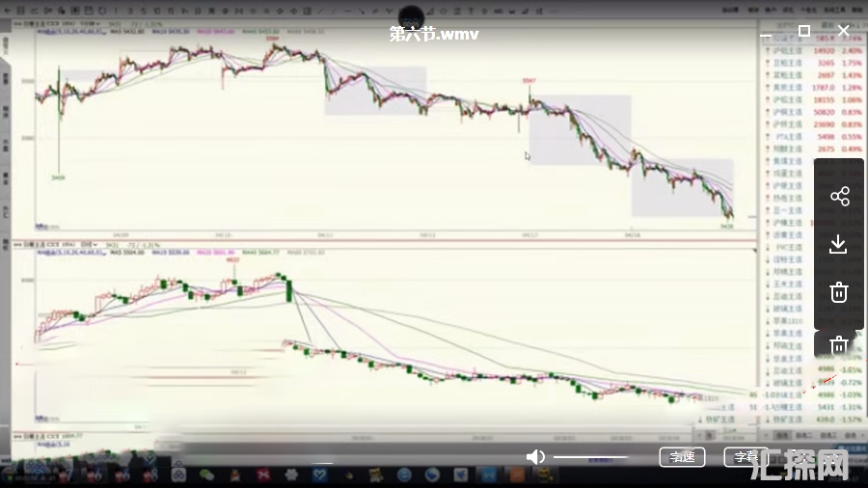Select the quote row showing 2697 1.43%

coord(814,74)
